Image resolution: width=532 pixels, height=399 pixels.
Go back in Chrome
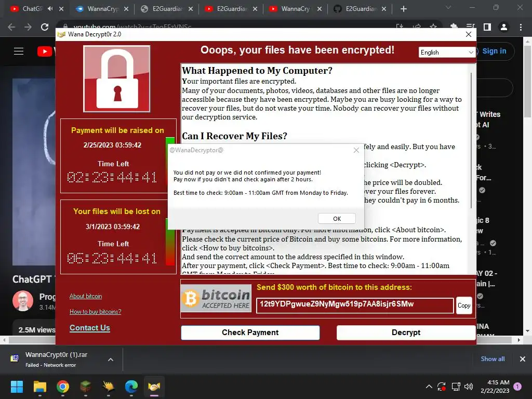(11, 27)
